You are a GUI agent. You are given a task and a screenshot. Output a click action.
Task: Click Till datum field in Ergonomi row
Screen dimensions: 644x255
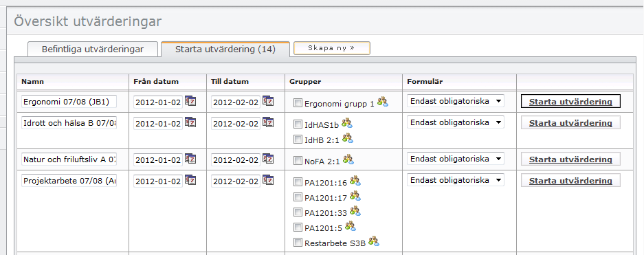pos(236,102)
